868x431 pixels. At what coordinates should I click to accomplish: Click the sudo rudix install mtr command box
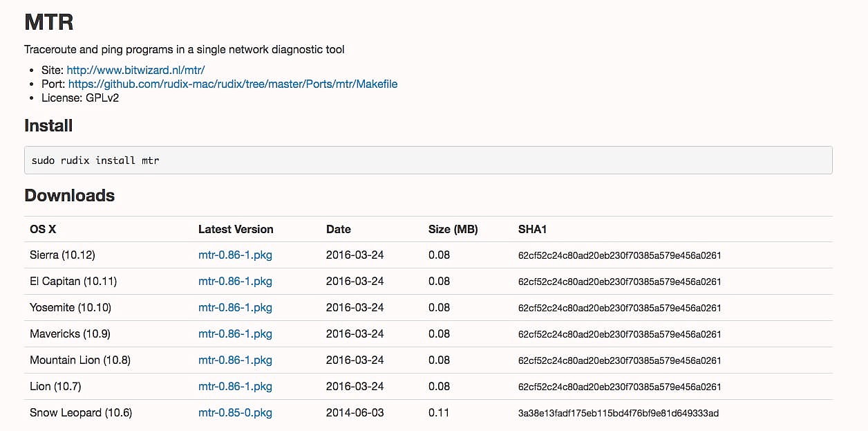click(428, 160)
